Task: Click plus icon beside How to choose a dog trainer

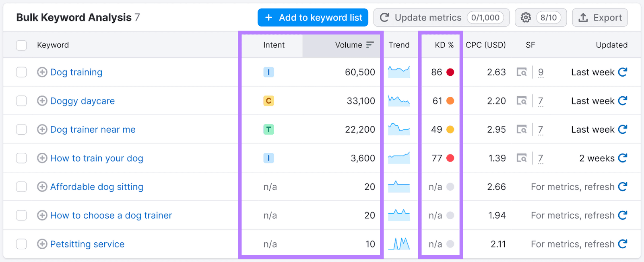Action: (x=42, y=215)
